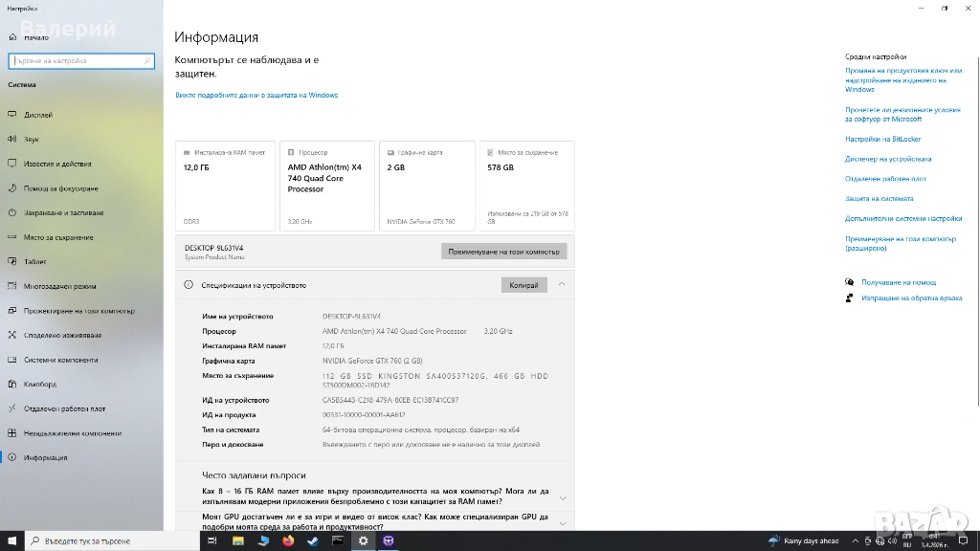Screen dimensions: 980x551
Task: Launch Firefox from the taskbar
Action: coord(288,540)
